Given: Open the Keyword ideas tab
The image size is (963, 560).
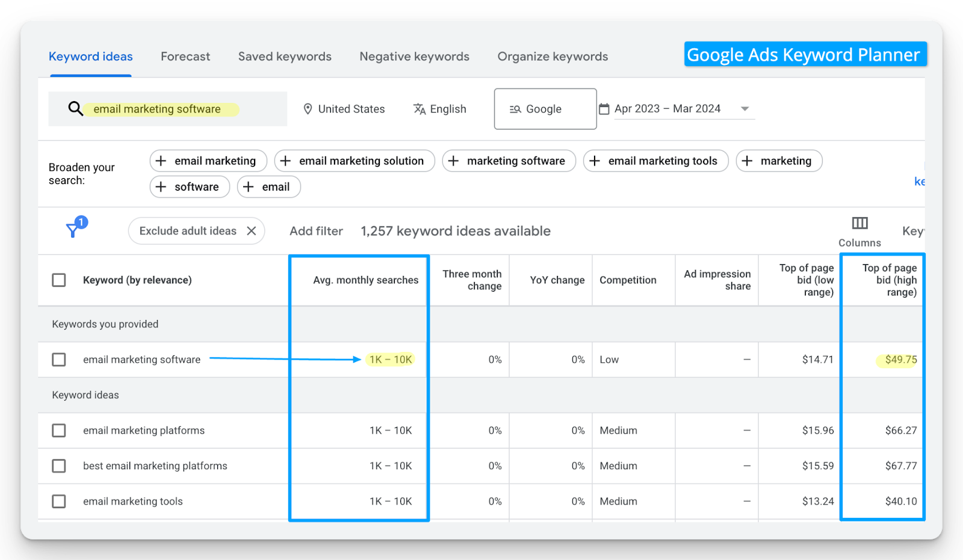Looking at the screenshot, I should (91, 57).
